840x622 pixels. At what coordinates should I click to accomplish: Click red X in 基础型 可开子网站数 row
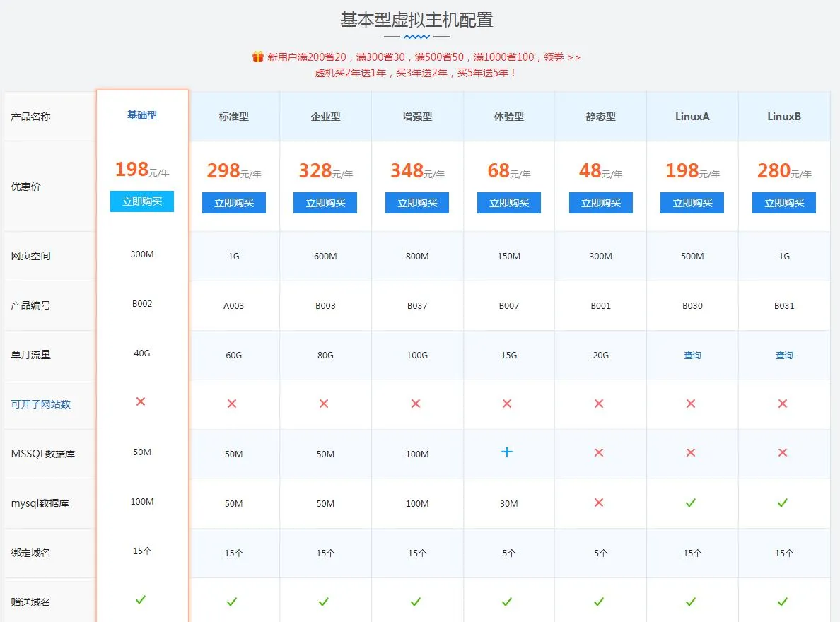pyautogui.click(x=141, y=401)
